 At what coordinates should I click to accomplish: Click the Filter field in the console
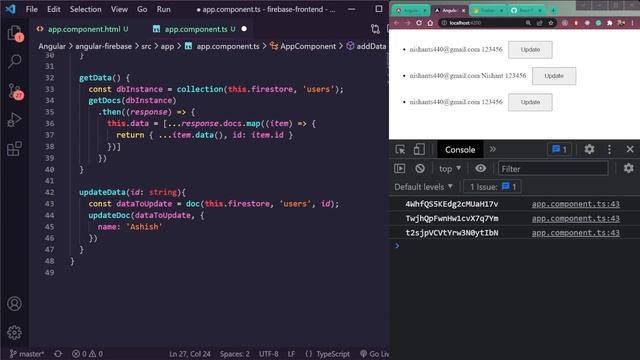click(553, 169)
